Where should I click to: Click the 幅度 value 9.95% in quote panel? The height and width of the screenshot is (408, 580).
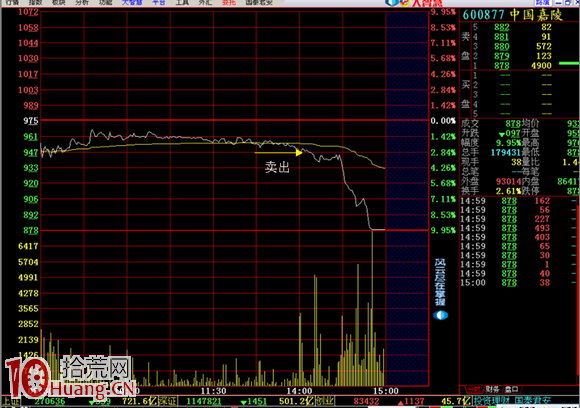pyautogui.click(x=508, y=143)
